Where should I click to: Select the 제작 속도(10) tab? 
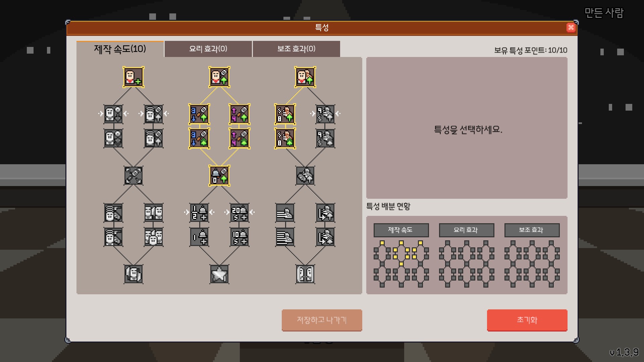click(x=120, y=49)
